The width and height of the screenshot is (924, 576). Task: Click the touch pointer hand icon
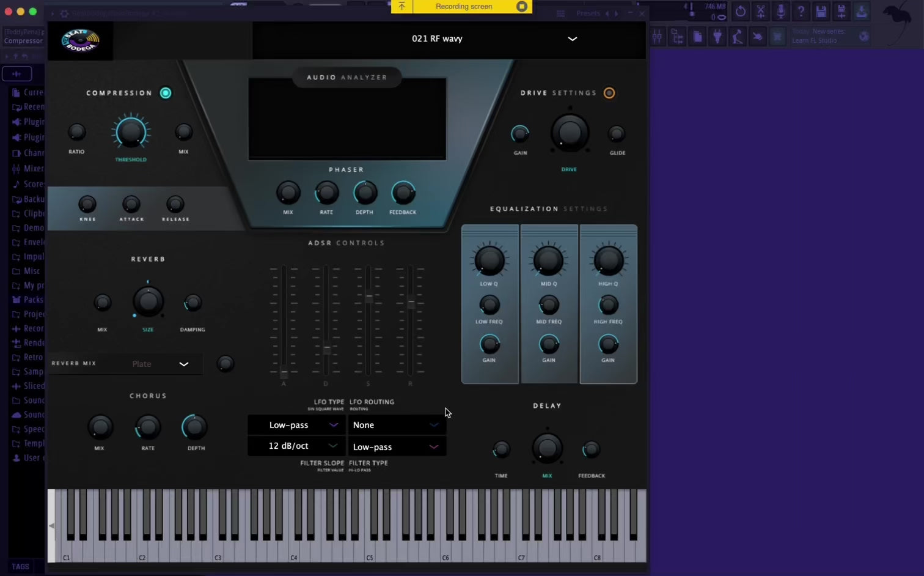(757, 37)
